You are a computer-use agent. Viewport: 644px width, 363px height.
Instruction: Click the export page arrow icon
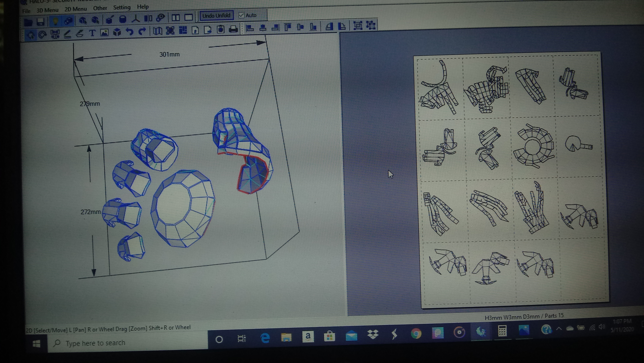pos(208,30)
